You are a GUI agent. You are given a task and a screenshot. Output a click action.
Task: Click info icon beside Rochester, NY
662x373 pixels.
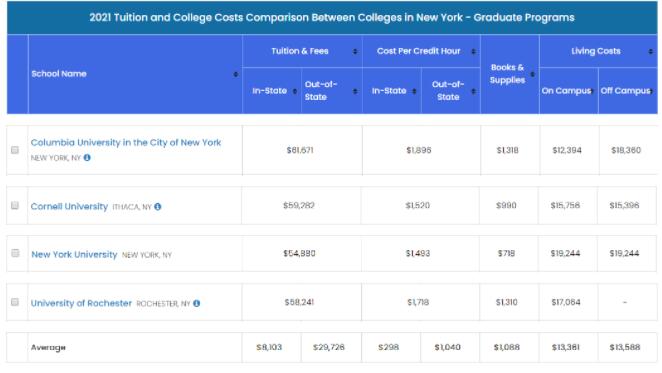tap(196, 303)
